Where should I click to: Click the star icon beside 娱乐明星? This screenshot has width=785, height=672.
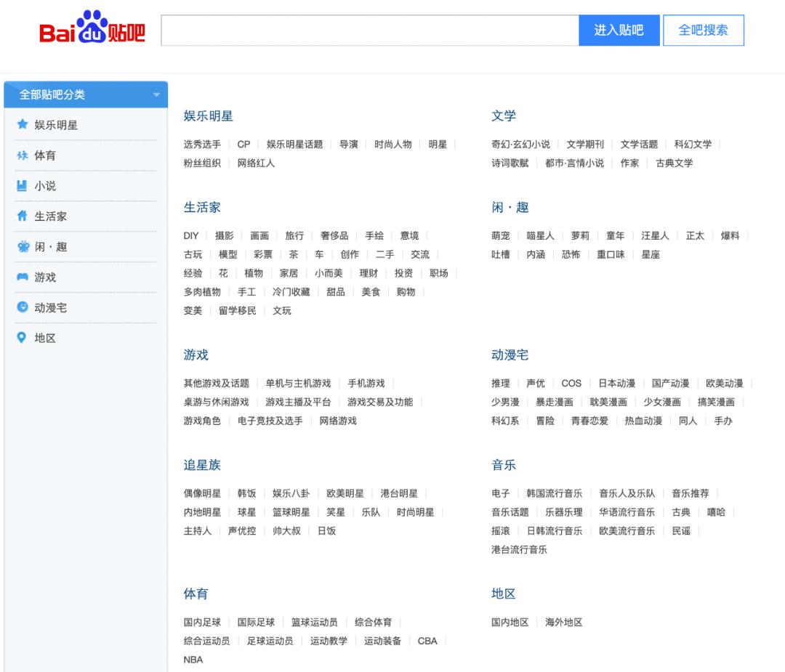[22, 124]
